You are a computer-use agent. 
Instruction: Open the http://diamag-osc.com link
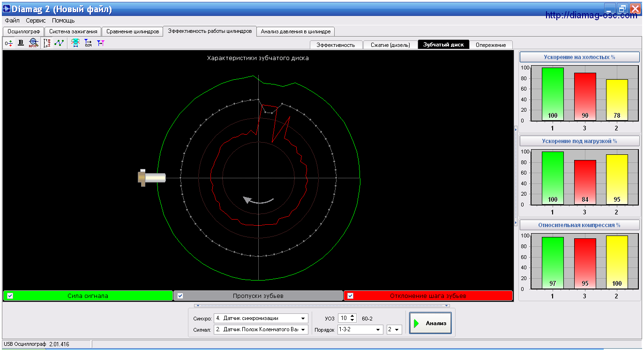click(x=592, y=15)
